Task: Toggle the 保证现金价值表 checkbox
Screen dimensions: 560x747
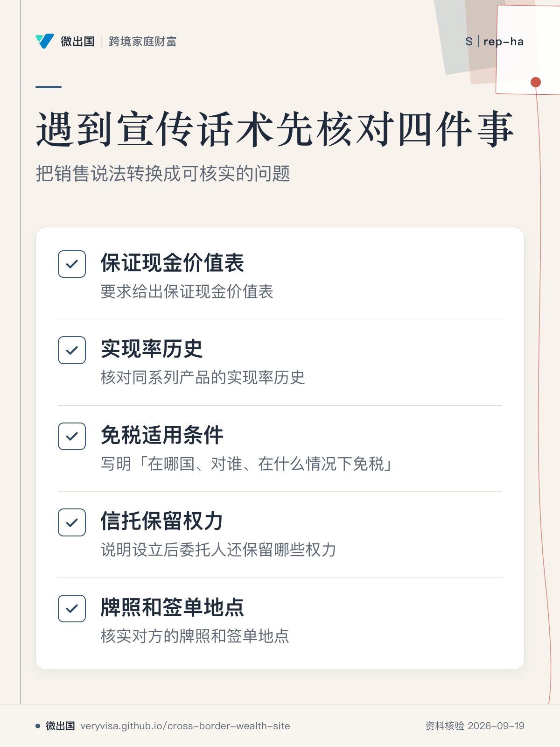Action: 72,264
